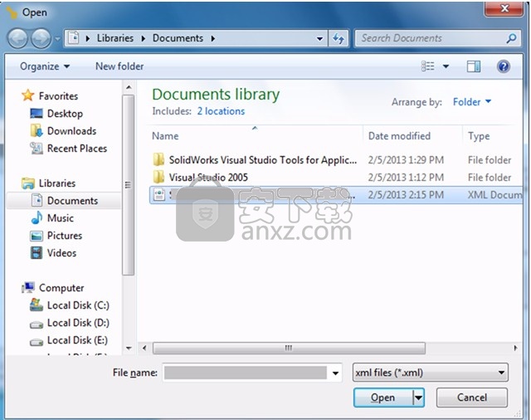Sort by the Name column header

point(165,136)
